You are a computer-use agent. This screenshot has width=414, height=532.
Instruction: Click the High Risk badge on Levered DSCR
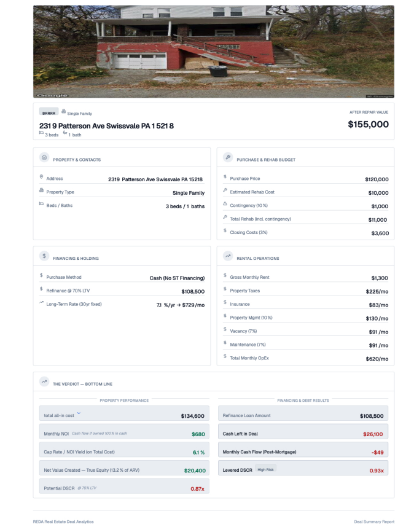coord(266,469)
